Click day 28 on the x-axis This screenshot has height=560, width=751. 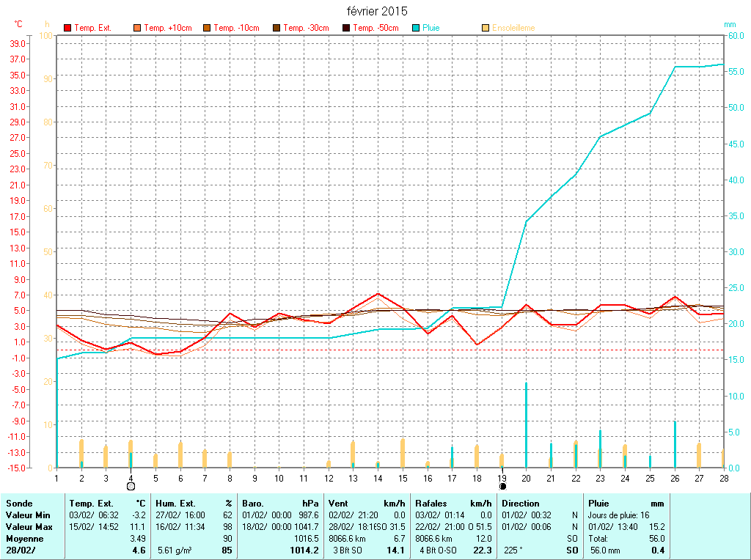coord(724,478)
